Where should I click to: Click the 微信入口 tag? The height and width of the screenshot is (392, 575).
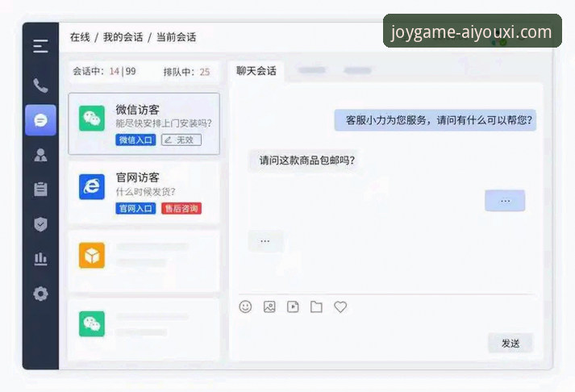tap(135, 140)
